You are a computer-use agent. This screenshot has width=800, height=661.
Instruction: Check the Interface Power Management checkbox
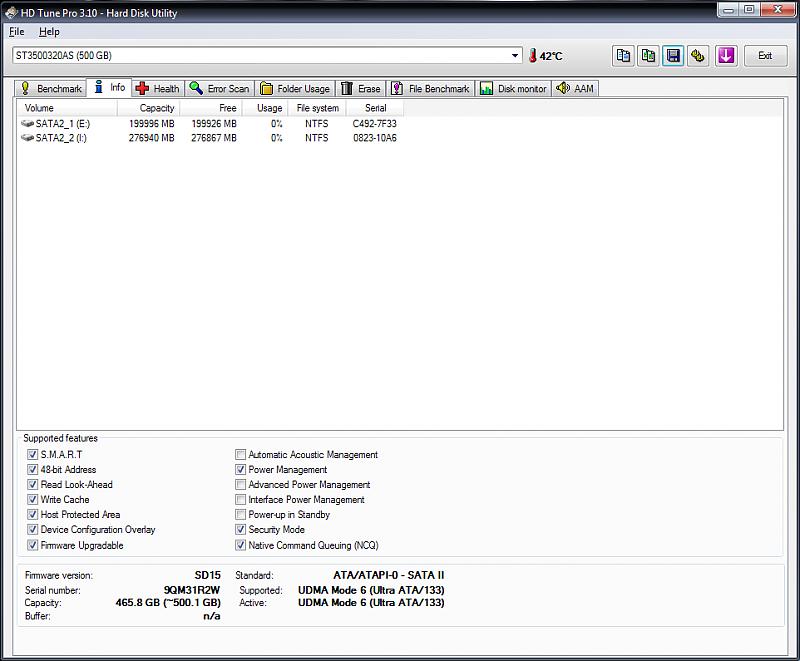(240, 499)
